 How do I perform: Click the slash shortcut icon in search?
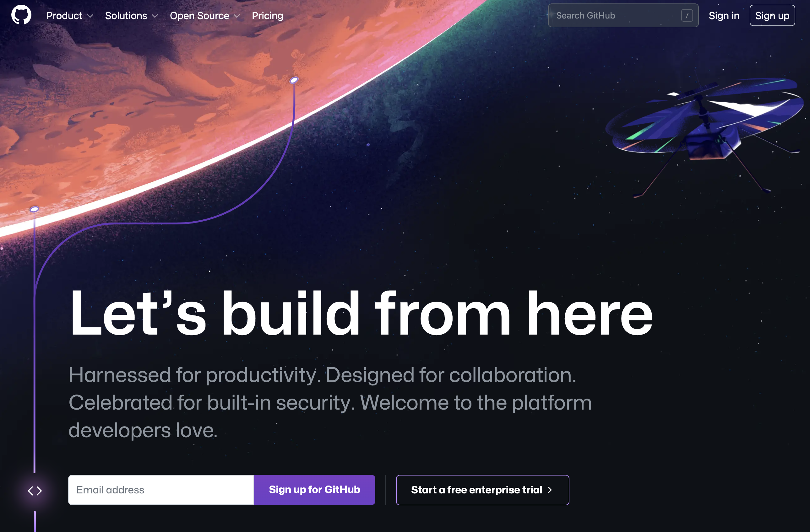(x=687, y=16)
